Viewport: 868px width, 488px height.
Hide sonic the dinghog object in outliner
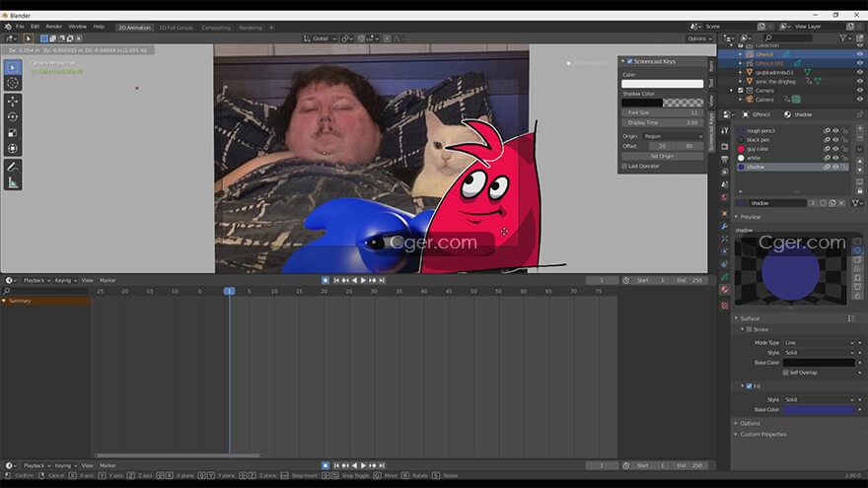pos(860,81)
